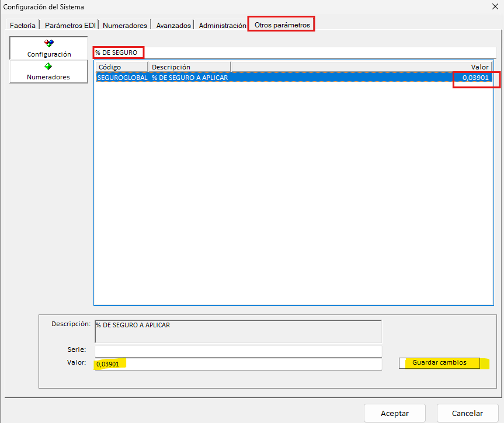Select the Otros parámetros tab

(282, 25)
